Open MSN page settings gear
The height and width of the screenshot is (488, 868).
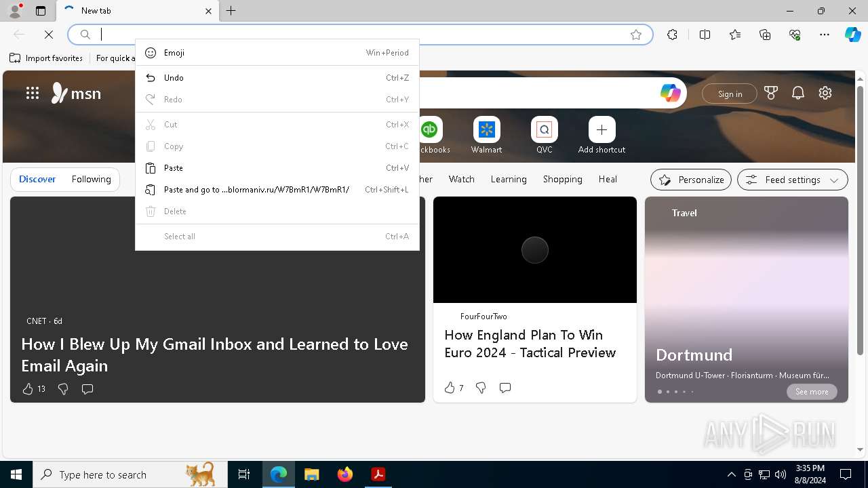pos(825,94)
